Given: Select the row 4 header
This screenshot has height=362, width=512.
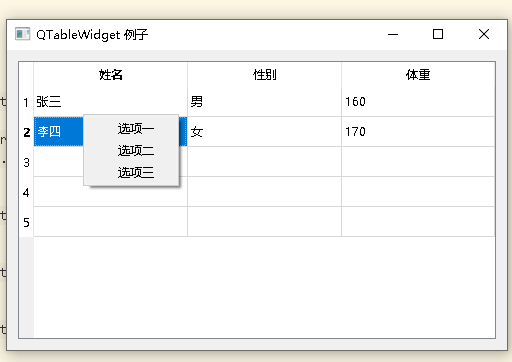Looking at the screenshot, I should [26, 192].
